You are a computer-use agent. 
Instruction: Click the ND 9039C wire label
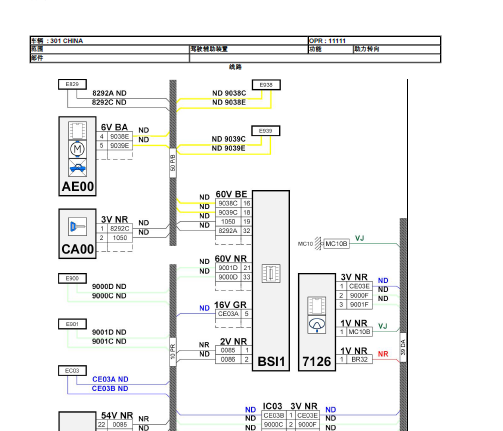(x=228, y=139)
